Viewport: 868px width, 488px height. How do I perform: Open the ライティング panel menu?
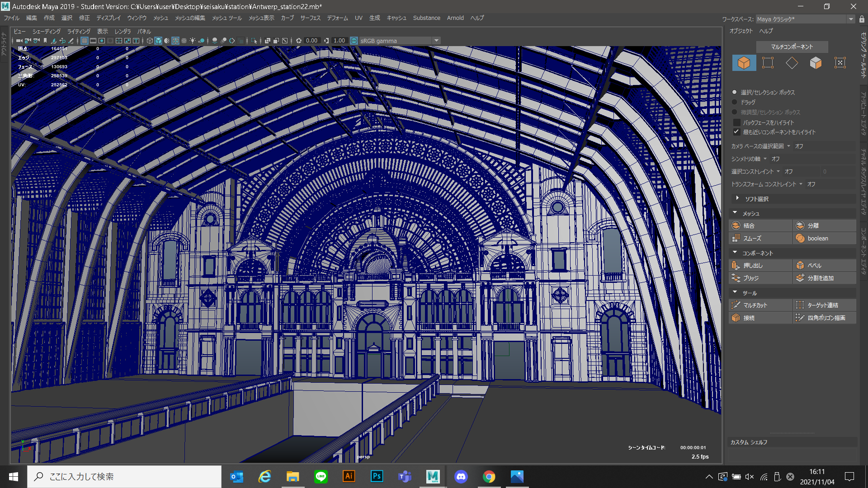tap(79, 32)
